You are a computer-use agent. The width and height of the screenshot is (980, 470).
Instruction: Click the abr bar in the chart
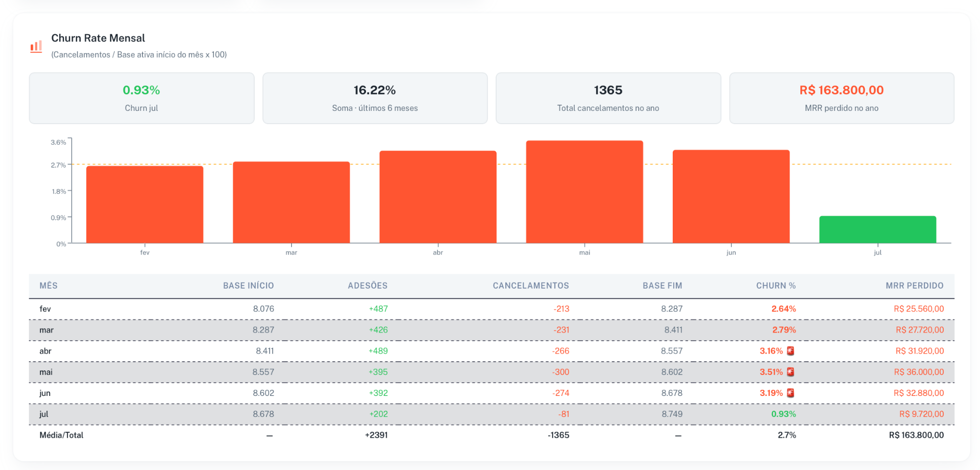438,197
